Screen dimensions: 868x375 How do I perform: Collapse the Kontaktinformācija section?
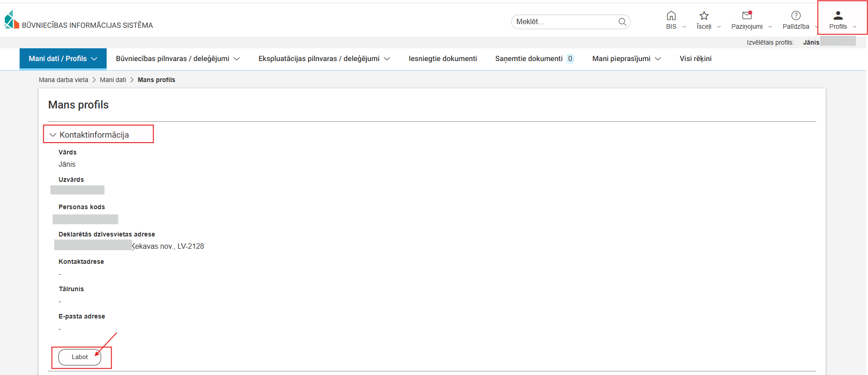[53, 135]
